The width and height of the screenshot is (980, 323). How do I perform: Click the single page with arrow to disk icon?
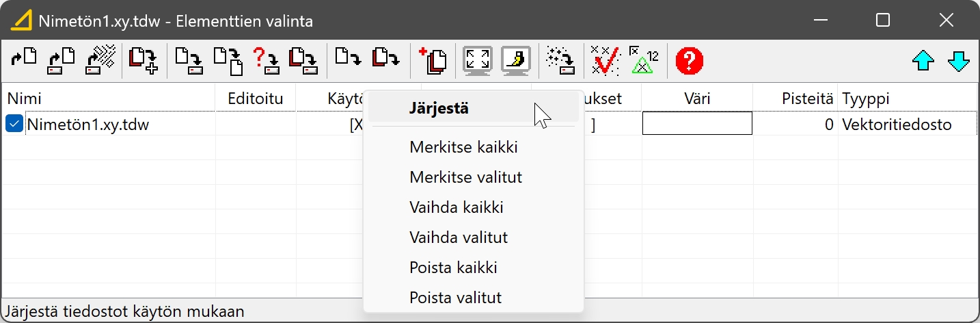(188, 60)
